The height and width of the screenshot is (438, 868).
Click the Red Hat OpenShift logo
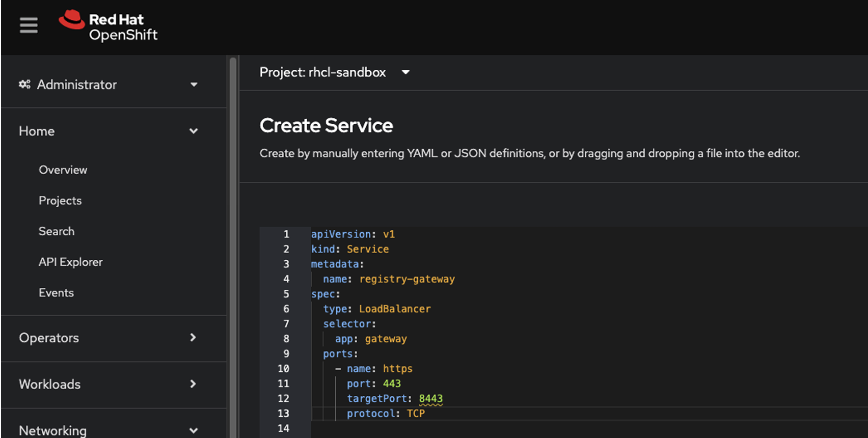[x=108, y=26]
